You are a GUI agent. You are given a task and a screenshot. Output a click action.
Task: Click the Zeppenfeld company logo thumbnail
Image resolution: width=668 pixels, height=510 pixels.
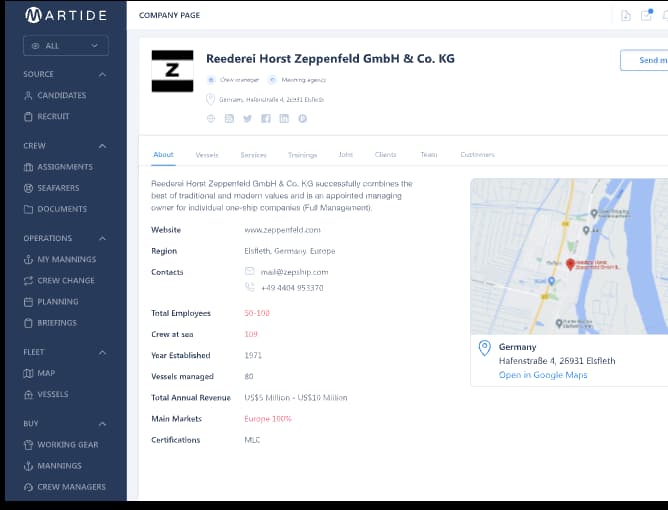coord(172,71)
